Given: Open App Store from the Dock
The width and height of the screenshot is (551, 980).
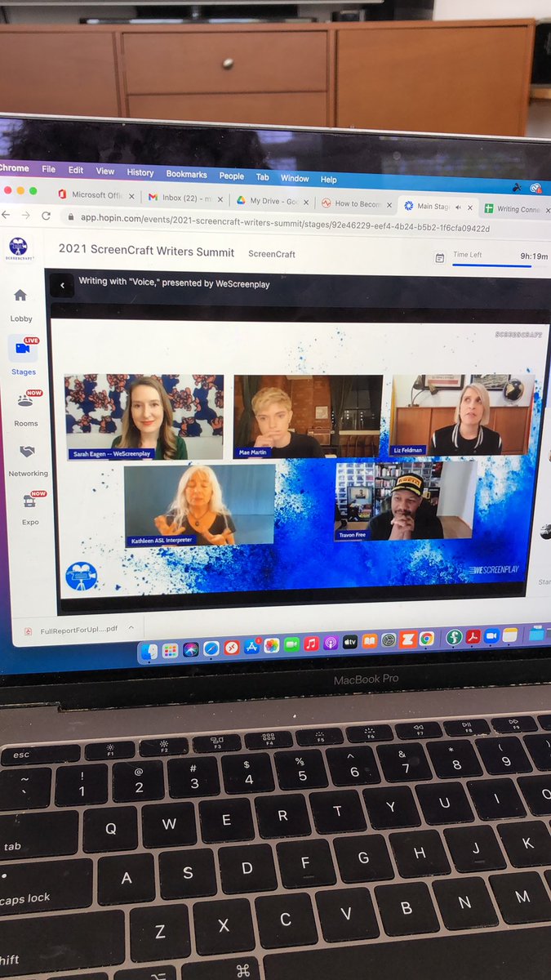Looking at the screenshot, I should click(x=251, y=647).
